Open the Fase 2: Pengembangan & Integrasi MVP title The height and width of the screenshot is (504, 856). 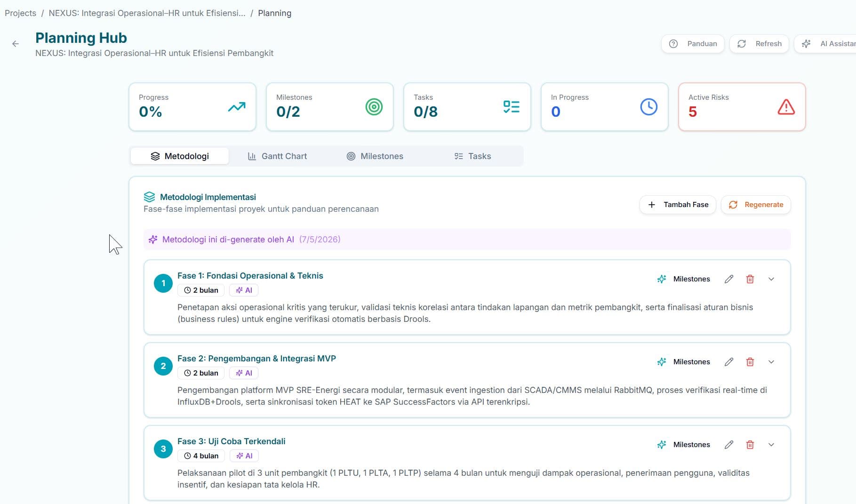(256, 359)
